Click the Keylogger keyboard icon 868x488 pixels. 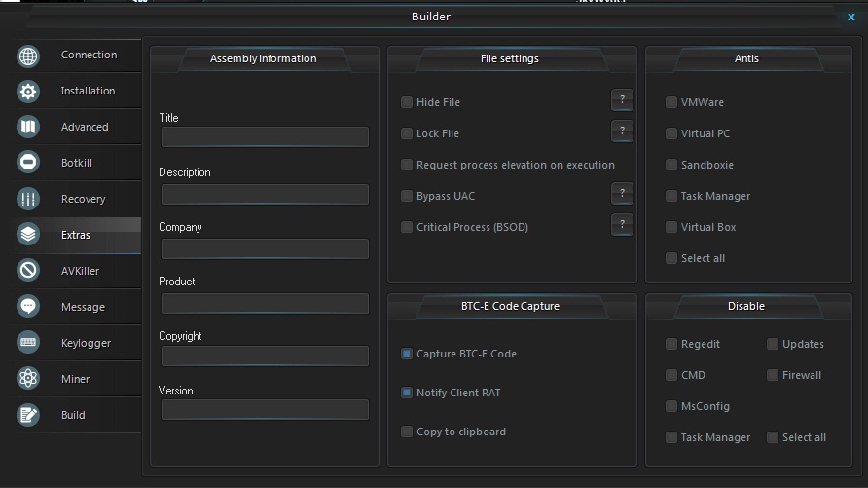[x=28, y=342]
